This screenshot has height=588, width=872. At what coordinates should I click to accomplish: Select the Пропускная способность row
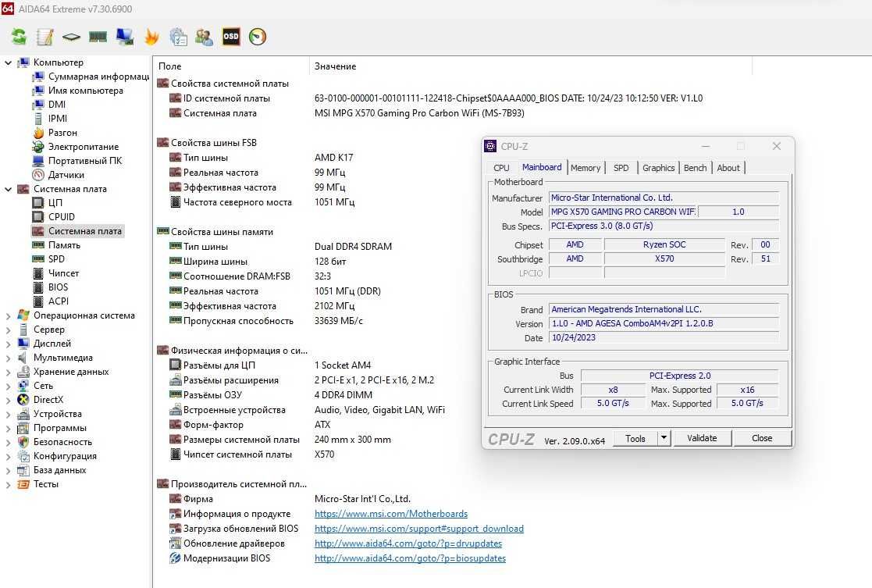[266, 321]
